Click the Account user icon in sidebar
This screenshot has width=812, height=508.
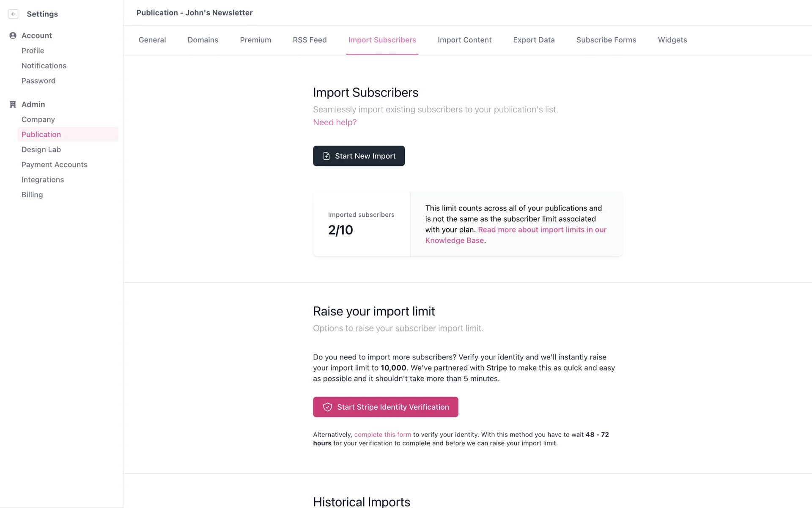13,36
